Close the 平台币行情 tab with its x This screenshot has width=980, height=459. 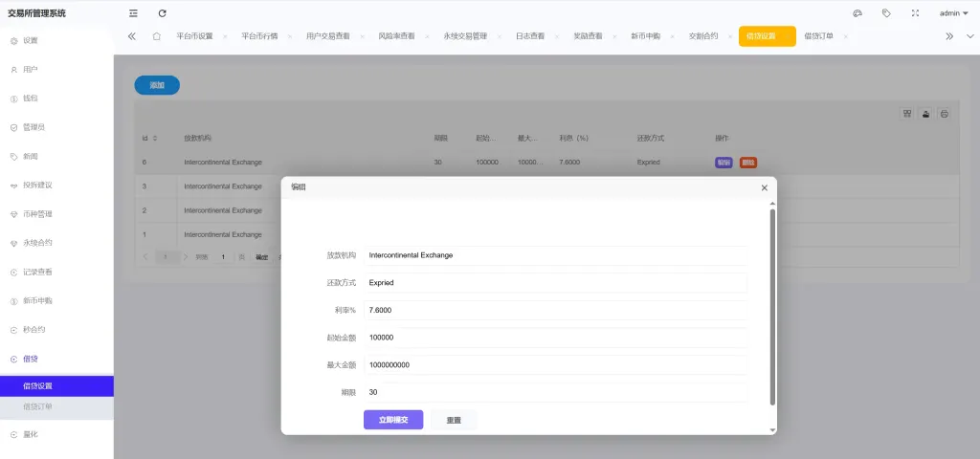290,37
